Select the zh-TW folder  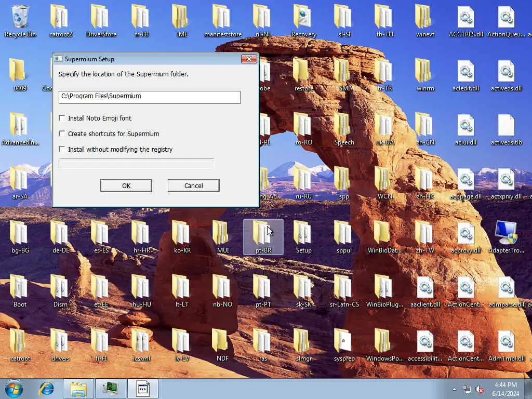(425, 237)
